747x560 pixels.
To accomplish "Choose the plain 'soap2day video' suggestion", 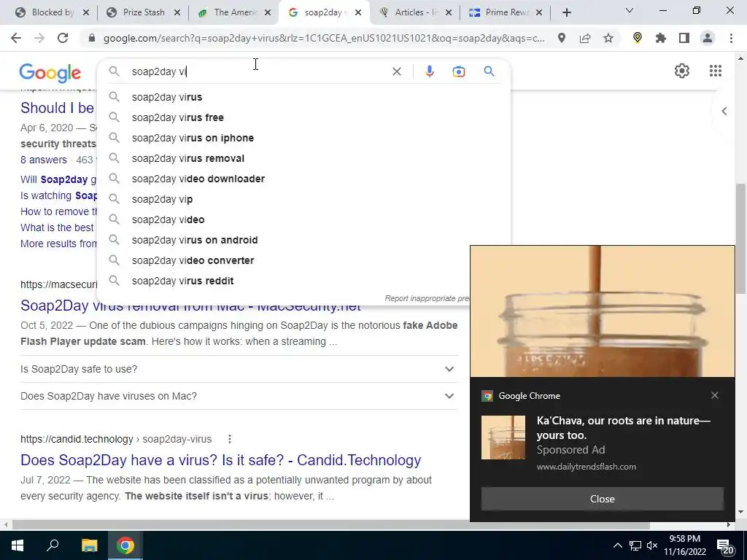I will [303, 220].
